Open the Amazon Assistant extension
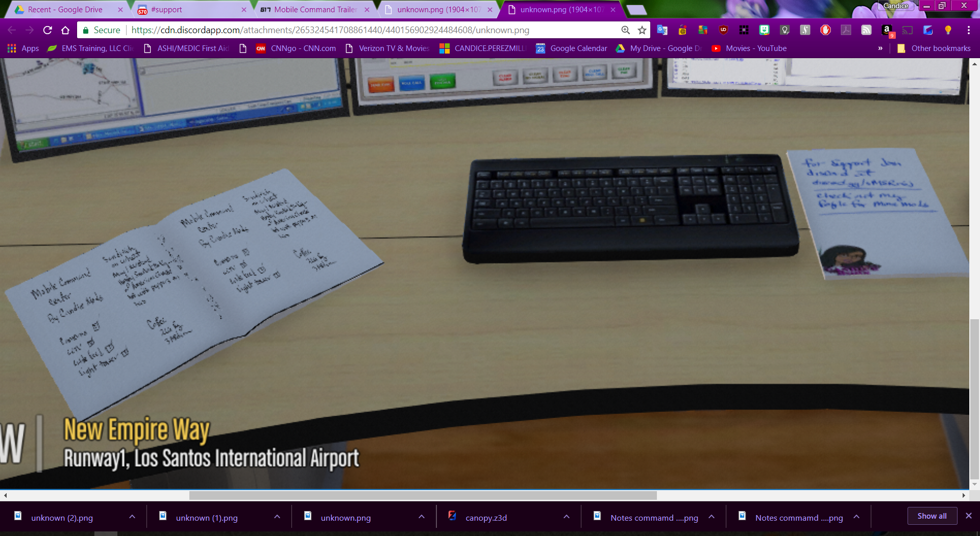Viewport: 980px width, 536px height. coord(887,30)
